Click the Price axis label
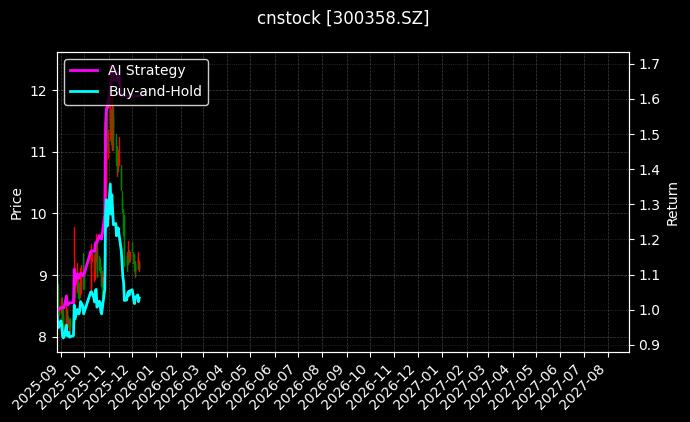Viewport: 690px width, 422px height. point(16,203)
